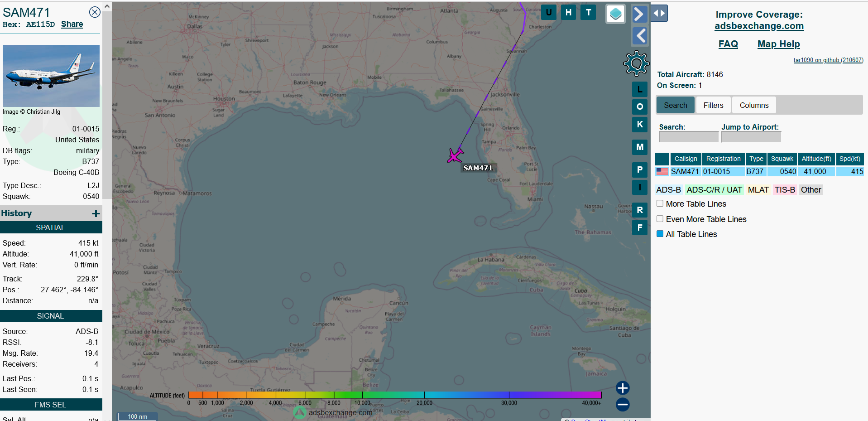Open the map settings gear

coord(636,63)
